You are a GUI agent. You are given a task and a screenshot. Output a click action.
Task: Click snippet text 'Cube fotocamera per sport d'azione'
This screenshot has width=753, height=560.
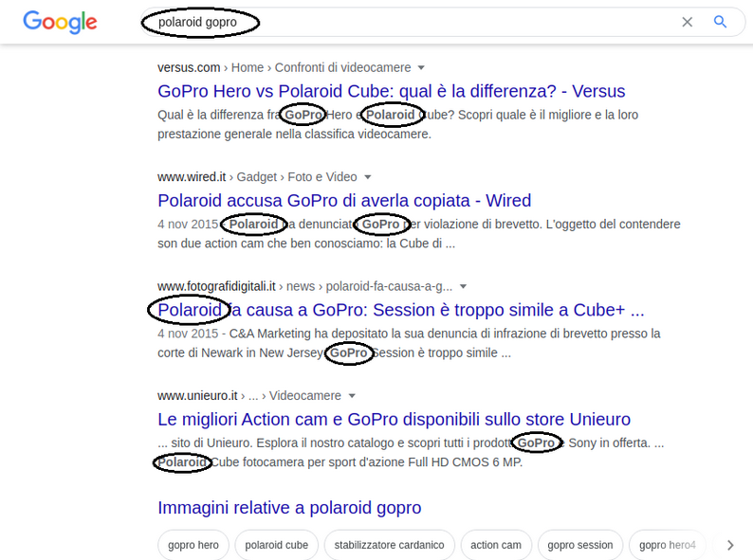[x=308, y=462]
